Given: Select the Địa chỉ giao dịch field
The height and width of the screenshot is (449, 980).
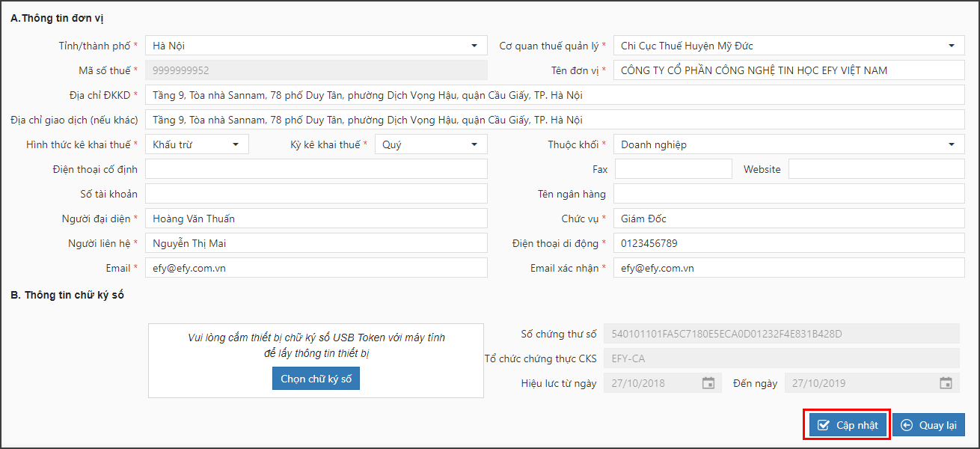Looking at the screenshot, I should (x=554, y=120).
